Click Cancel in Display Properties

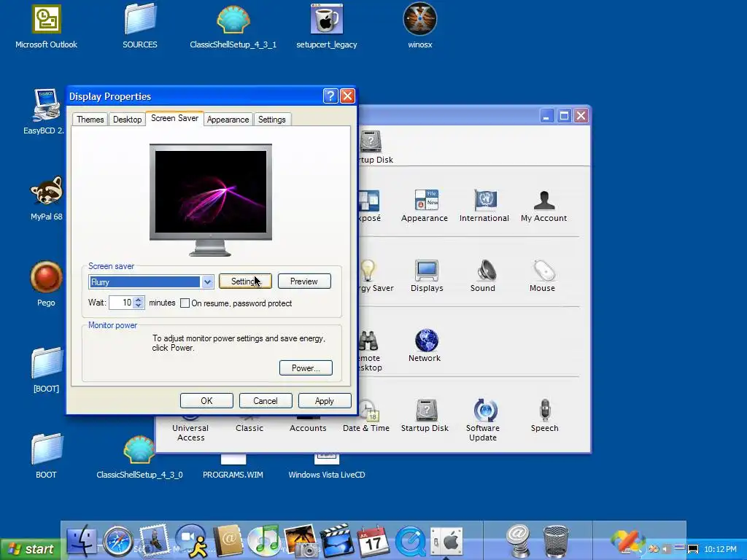coord(266,401)
